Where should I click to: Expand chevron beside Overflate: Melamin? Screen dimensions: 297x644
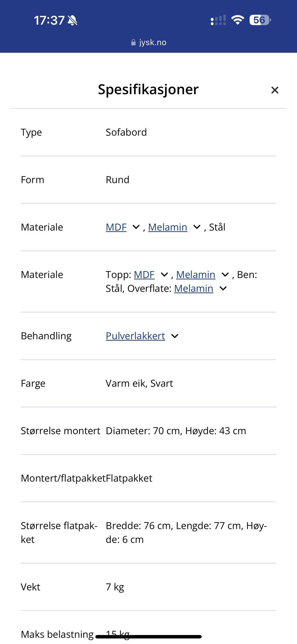[223, 288]
